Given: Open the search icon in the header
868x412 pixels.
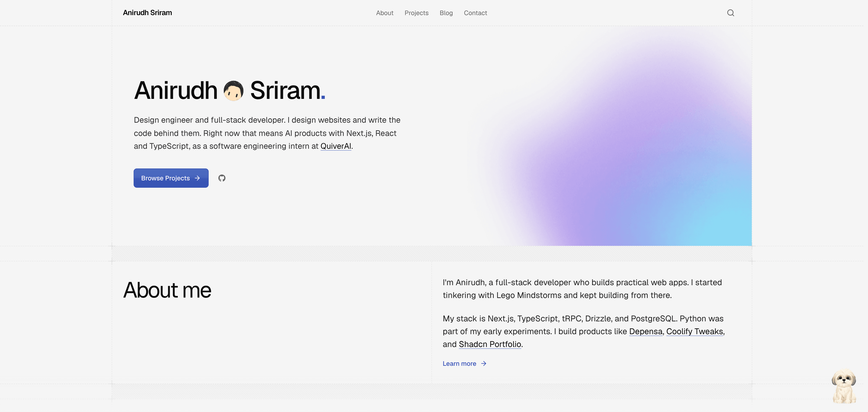Looking at the screenshot, I should click(730, 13).
